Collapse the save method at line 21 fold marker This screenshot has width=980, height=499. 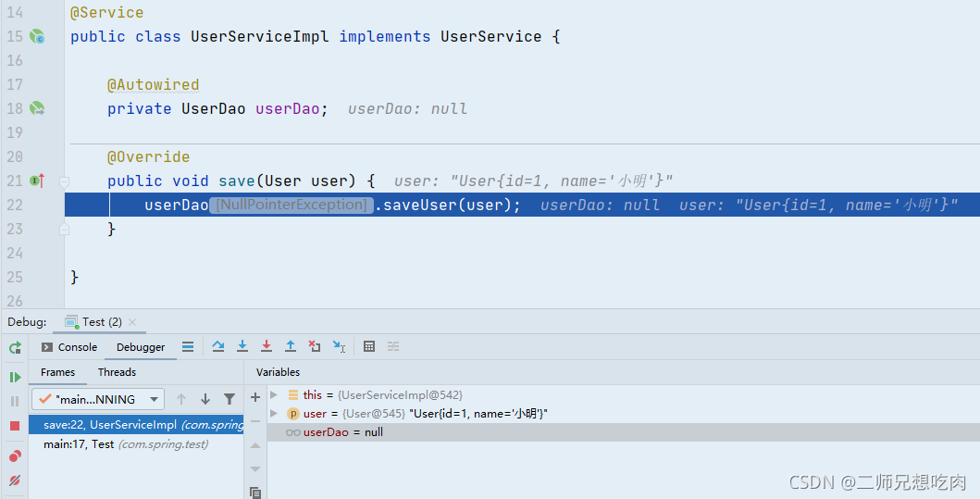click(64, 182)
